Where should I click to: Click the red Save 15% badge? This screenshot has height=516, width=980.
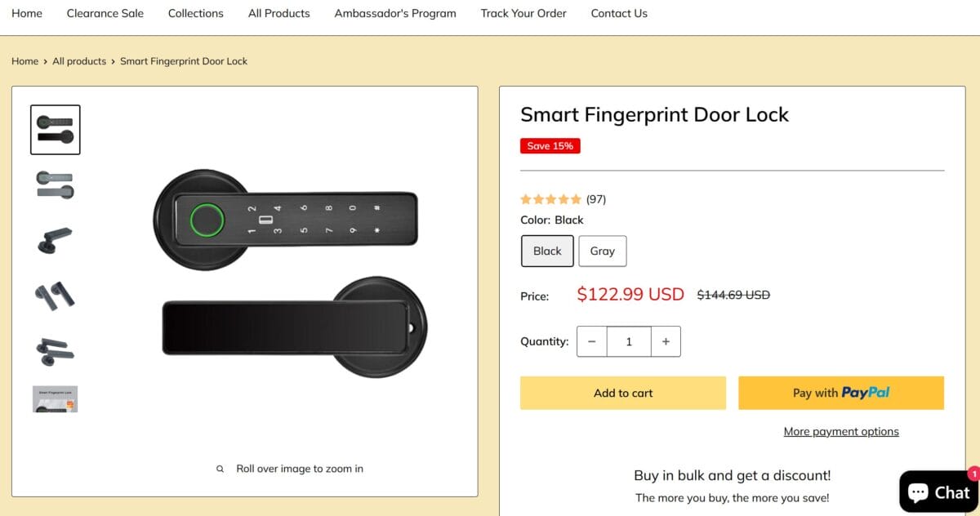coord(550,145)
